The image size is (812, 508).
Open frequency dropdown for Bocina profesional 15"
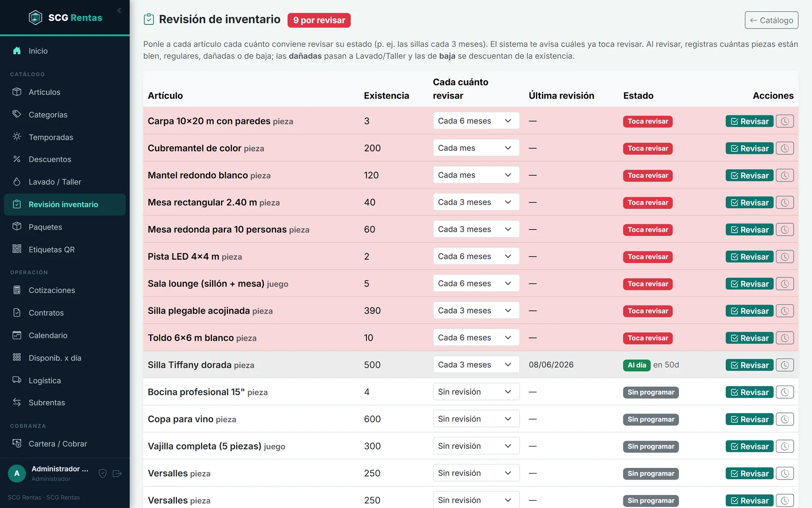coord(476,392)
